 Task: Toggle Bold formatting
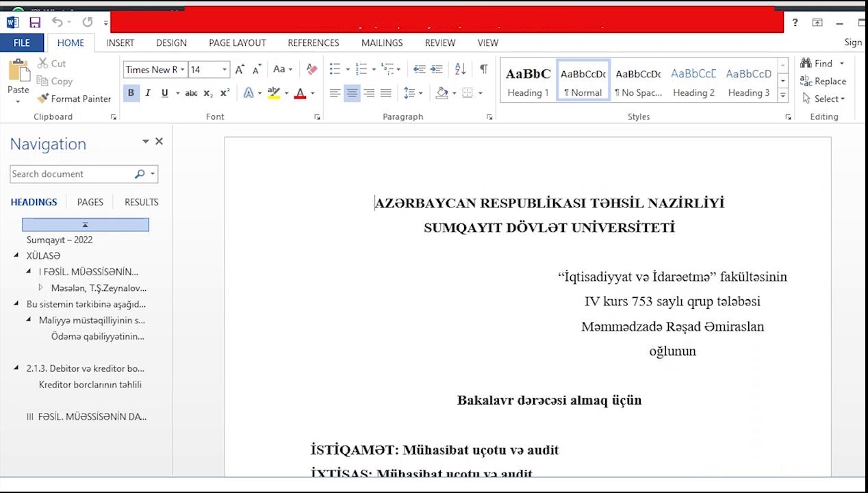(131, 93)
